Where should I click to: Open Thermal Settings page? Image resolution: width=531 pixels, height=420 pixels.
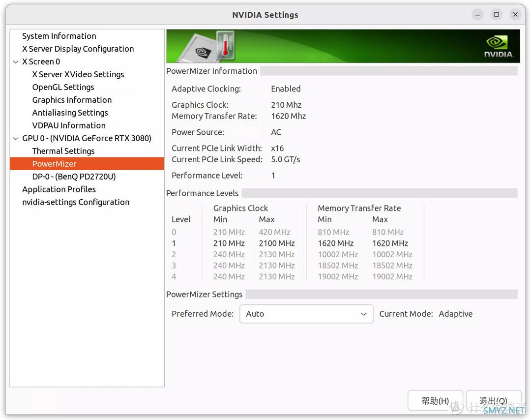coord(63,151)
